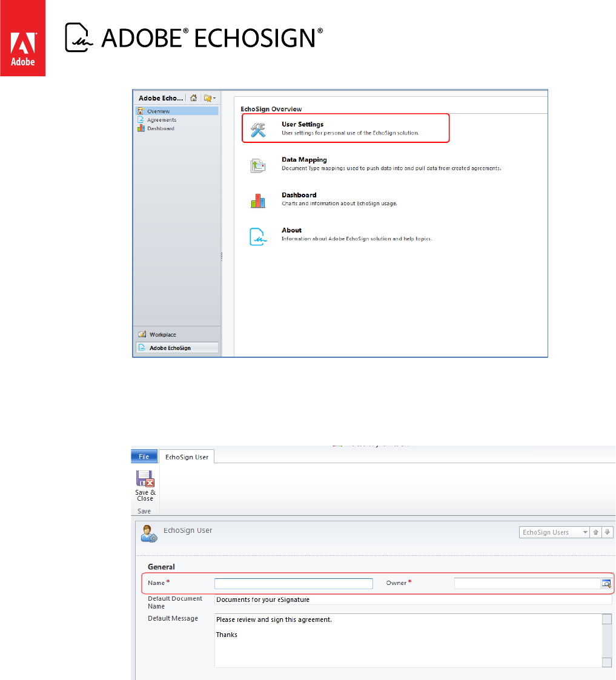Click the Home icon in navigation header
The width and height of the screenshot is (616, 680).
click(193, 98)
